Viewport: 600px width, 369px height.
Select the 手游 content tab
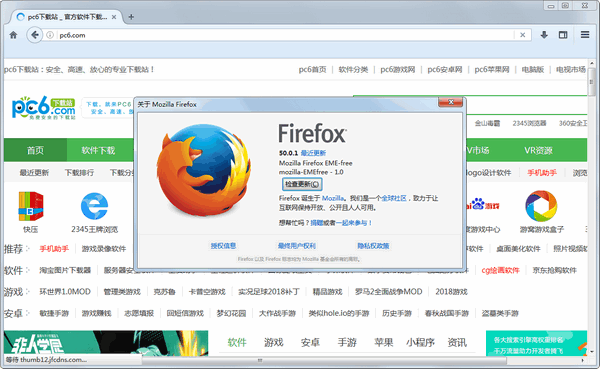pyautogui.click(x=347, y=342)
